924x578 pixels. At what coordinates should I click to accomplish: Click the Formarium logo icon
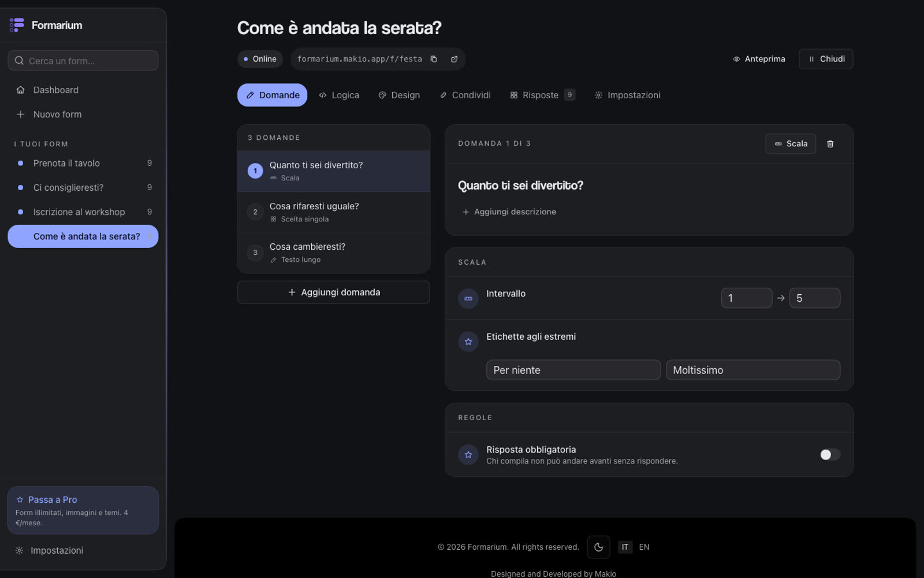point(17,25)
